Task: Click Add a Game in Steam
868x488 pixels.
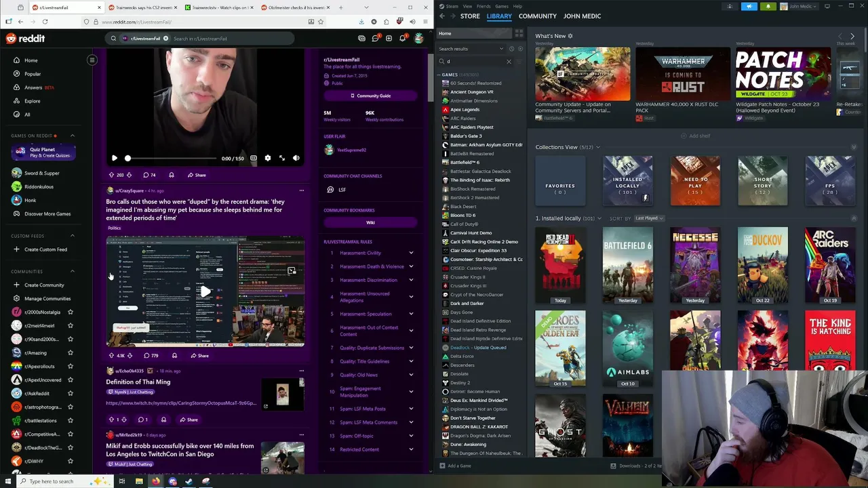Action: pyautogui.click(x=455, y=466)
